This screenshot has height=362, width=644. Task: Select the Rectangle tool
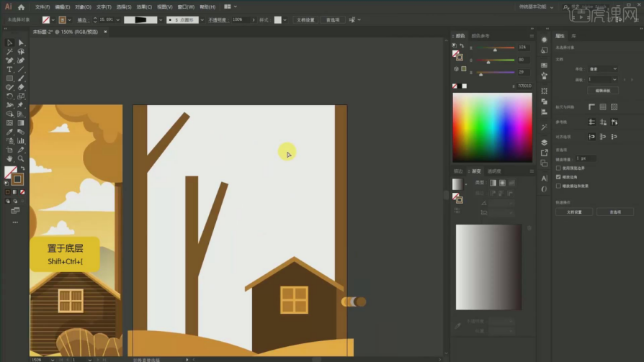point(9,78)
